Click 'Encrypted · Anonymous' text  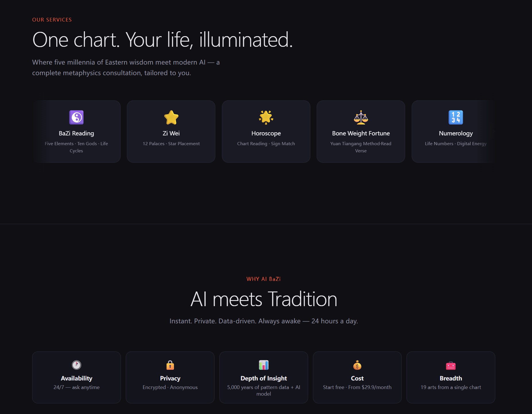coord(170,387)
